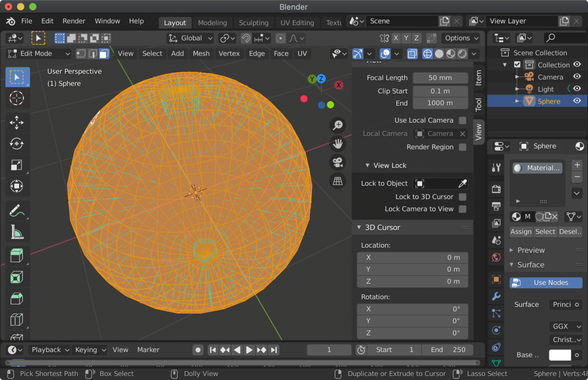
Task: Choose the Loop Cut tool
Action: 17,320
